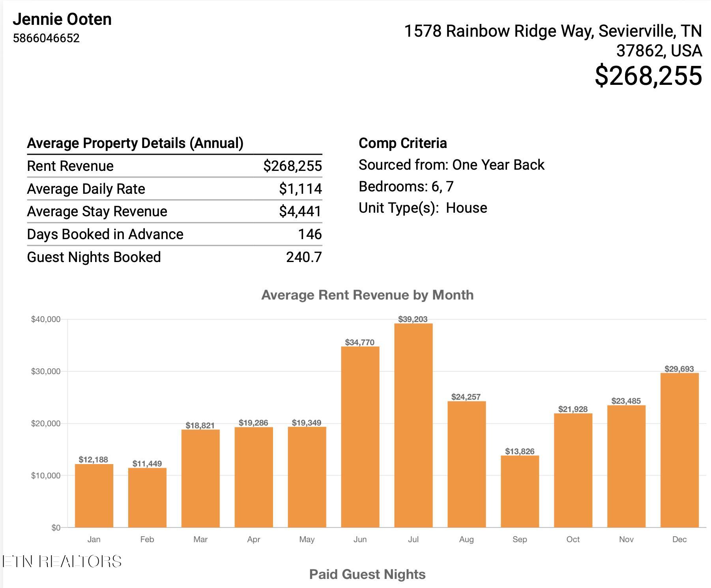Click the March bar in the chart
711x588 pixels.
point(200,478)
